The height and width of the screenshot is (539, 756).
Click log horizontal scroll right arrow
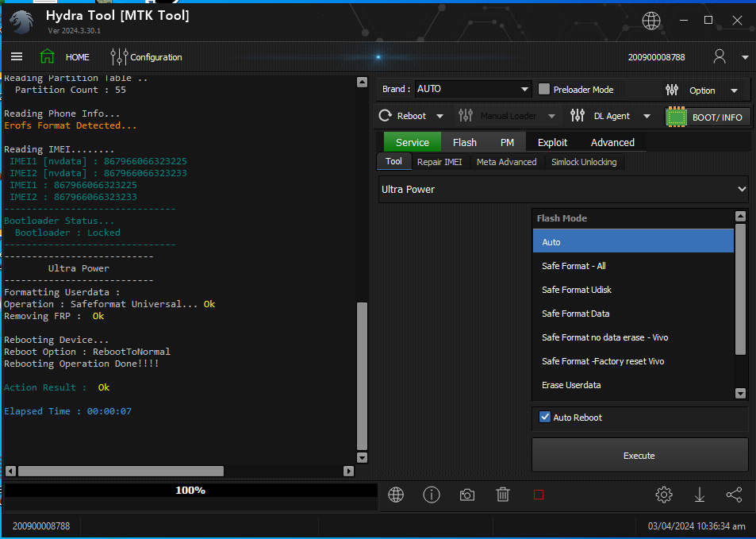click(348, 471)
